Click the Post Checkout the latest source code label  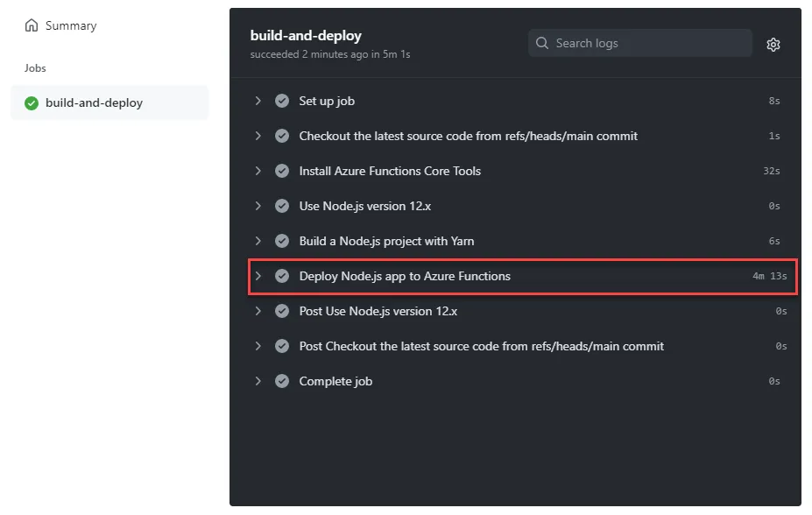coord(481,346)
